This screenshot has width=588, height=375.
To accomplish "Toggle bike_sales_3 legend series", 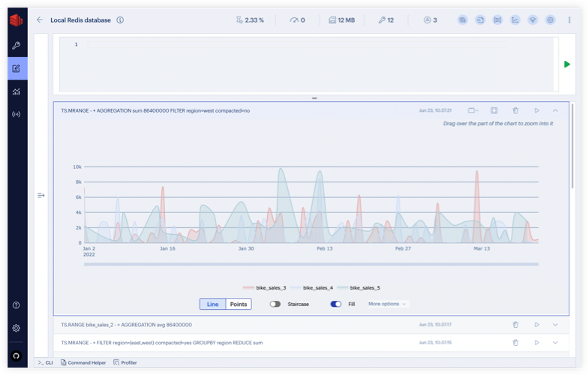I will click(264, 288).
